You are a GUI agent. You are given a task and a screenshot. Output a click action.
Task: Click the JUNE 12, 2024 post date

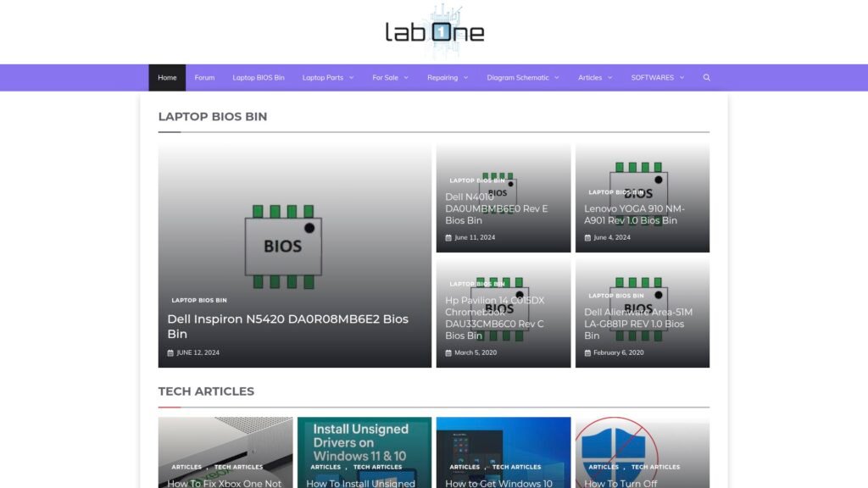198,352
